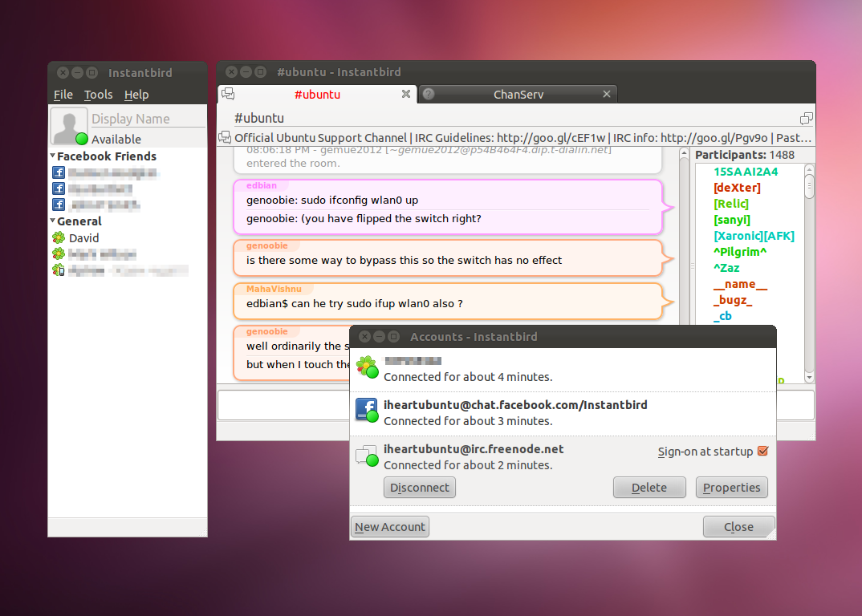Click the chat scrollbar up arrow
862x616 pixels.
[x=684, y=153]
